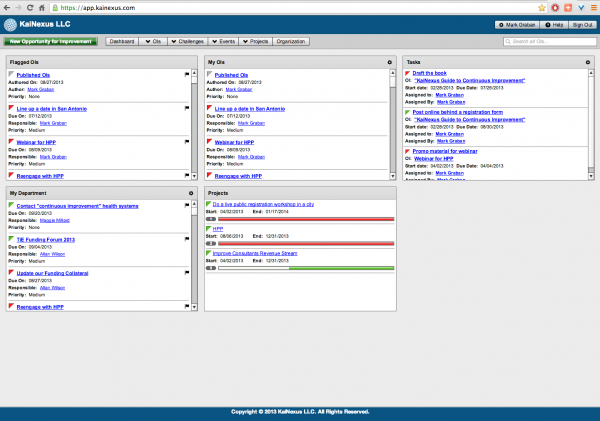Toggle flag on Webinar for HPP in Flagged OIs
600x421 pixels.
pos(187,142)
